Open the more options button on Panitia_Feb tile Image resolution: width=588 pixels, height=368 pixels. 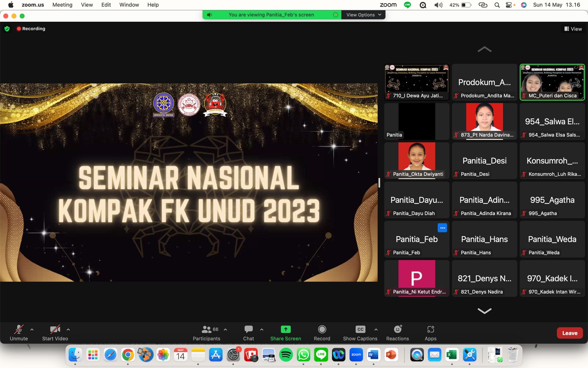coord(442,228)
